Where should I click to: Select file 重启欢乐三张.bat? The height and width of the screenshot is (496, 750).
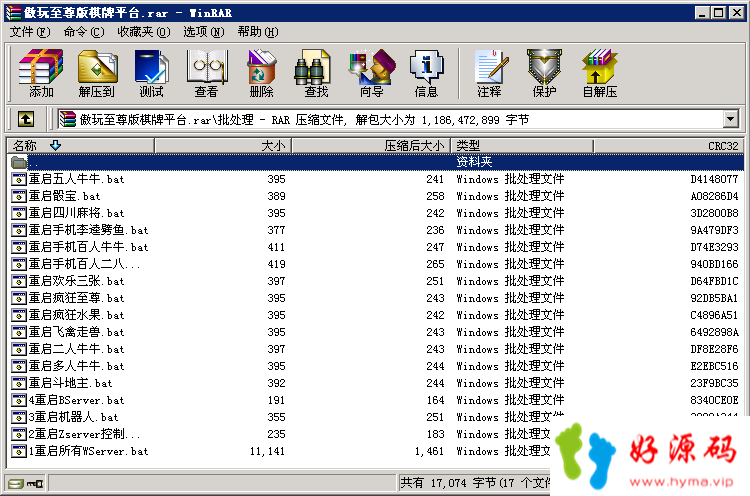(x=77, y=281)
